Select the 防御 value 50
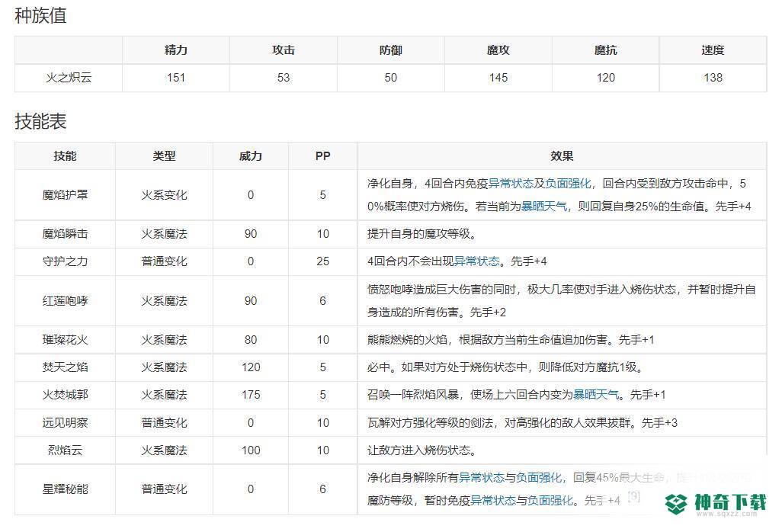The height and width of the screenshot is (532, 782). (390, 78)
